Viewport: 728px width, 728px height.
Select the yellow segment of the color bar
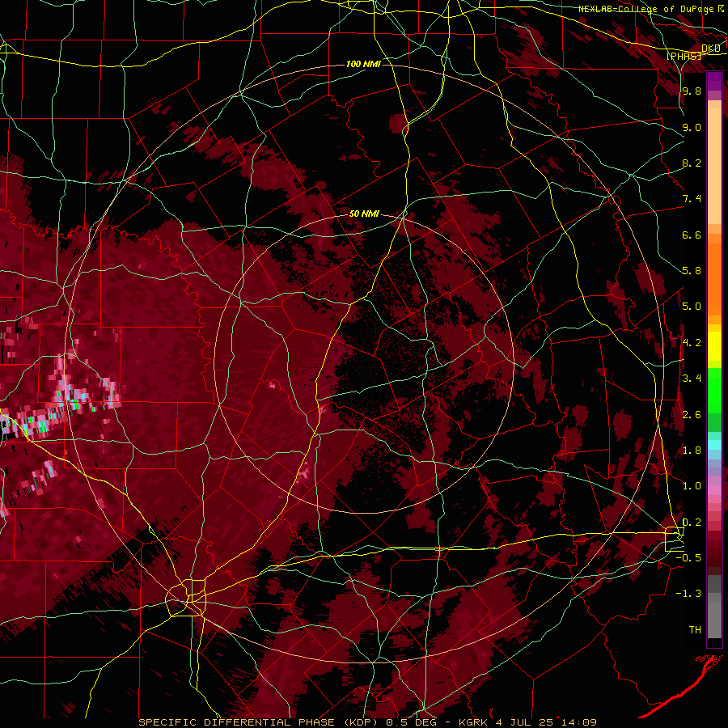coord(714,346)
